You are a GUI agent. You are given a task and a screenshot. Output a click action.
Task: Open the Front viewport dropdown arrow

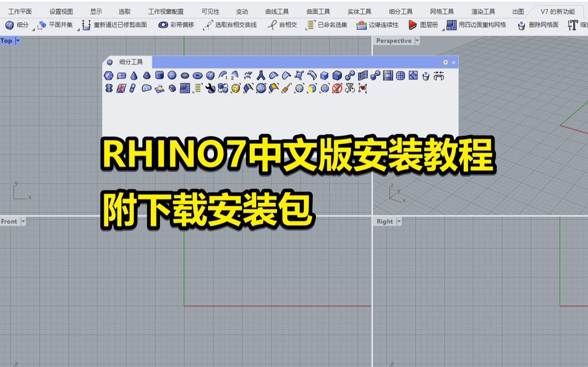[23, 222]
